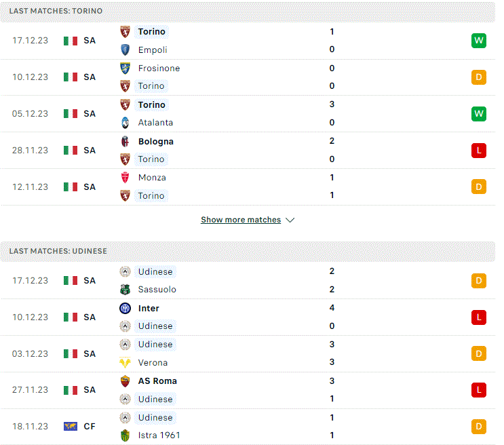
Task: Click the Frosinone club crest
Action: click(x=125, y=68)
